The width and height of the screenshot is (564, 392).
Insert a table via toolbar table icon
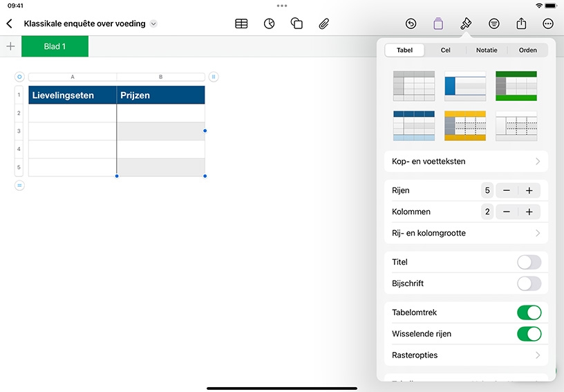241,24
